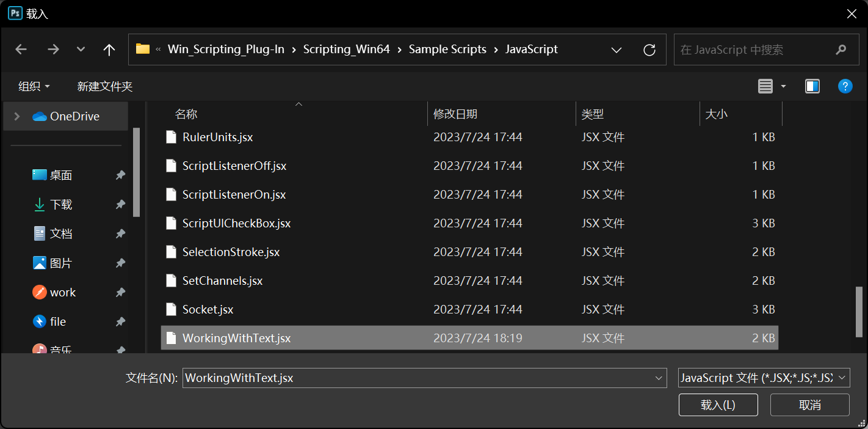868x429 pixels.
Task: Click the view layout icon
Action: 765,86
